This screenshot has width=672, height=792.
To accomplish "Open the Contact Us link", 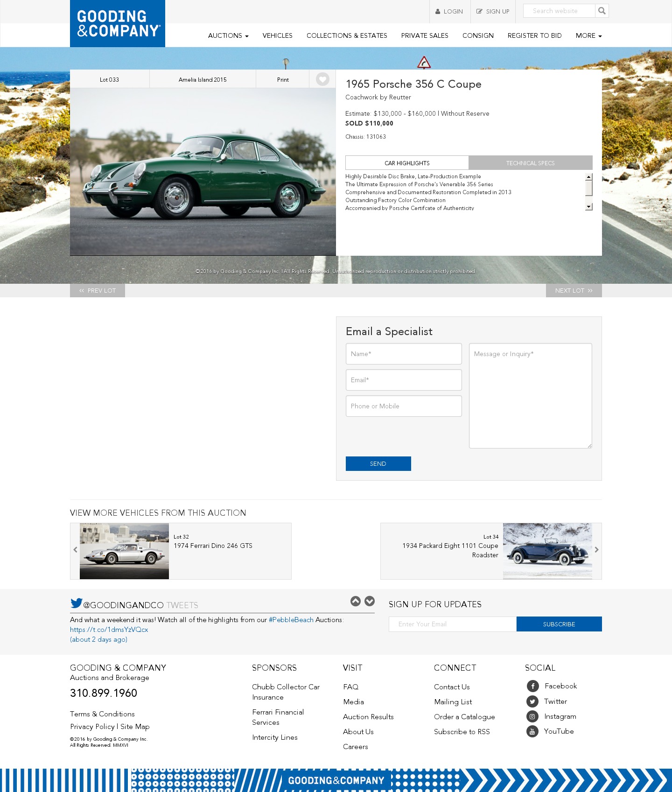I will 452,687.
